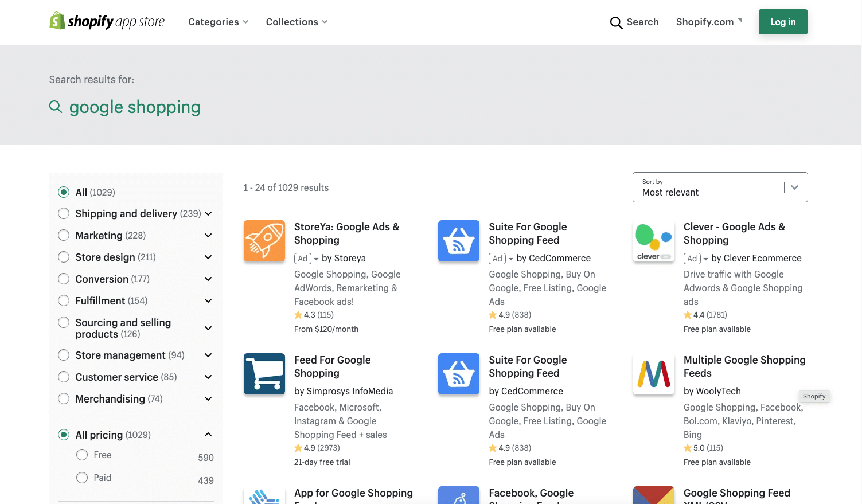Select the Fulfillment radio button

coord(64,300)
